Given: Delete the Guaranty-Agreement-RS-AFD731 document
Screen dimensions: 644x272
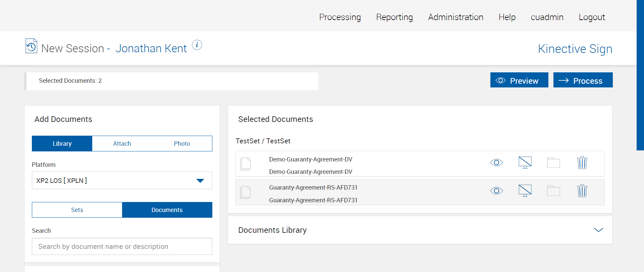Looking at the screenshot, I should coord(582,191).
